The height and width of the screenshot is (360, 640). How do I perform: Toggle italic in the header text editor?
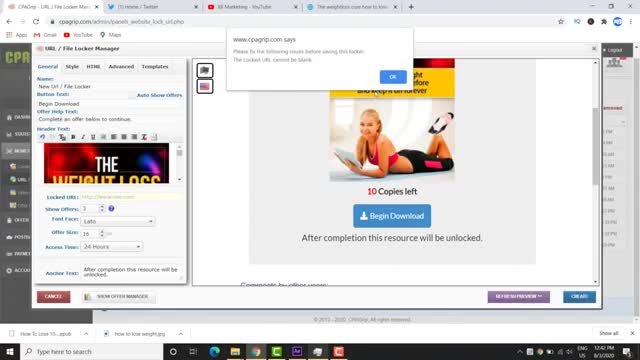click(83, 137)
